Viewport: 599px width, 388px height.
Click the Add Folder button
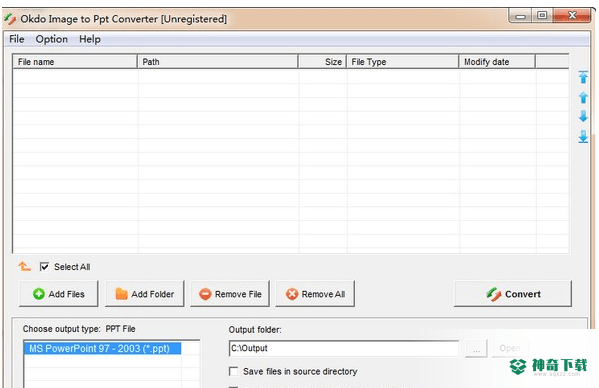pyautogui.click(x=144, y=294)
